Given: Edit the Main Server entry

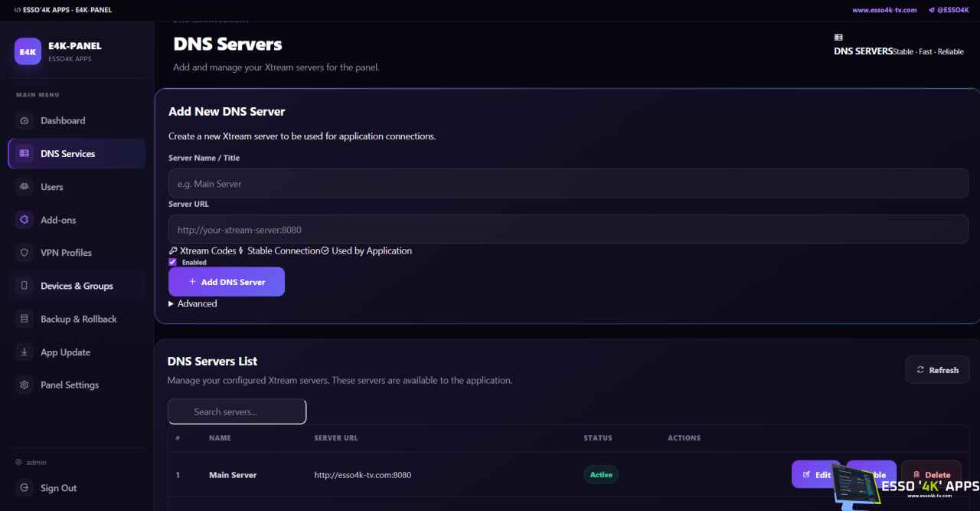Looking at the screenshot, I should click(816, 474).
